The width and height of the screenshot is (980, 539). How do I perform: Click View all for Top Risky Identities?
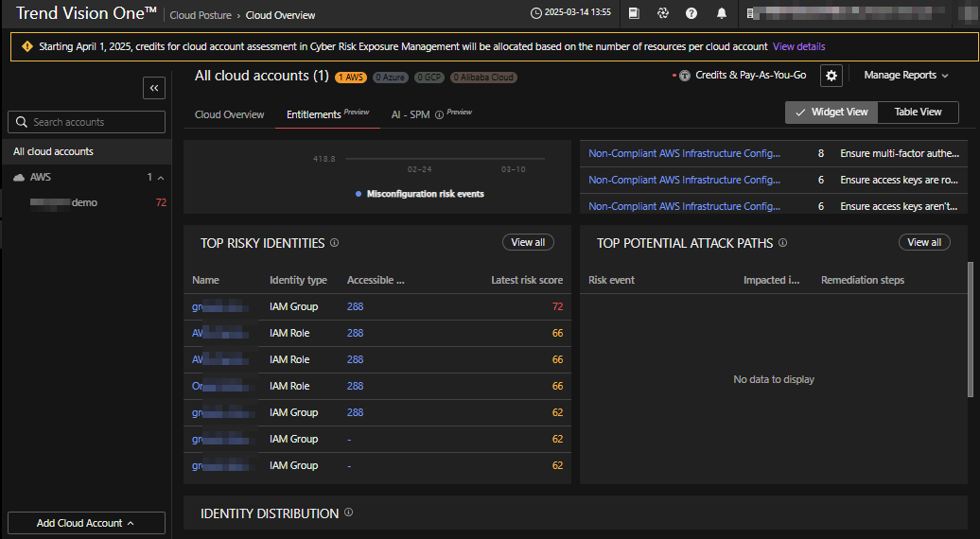click(x=528, y=243)
